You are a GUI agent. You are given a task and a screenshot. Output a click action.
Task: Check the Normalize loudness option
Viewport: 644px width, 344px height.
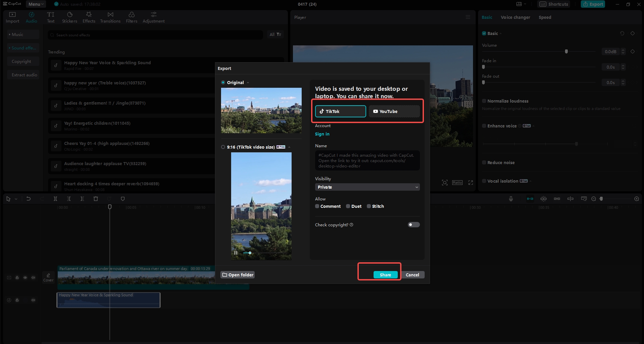[484, 101]
